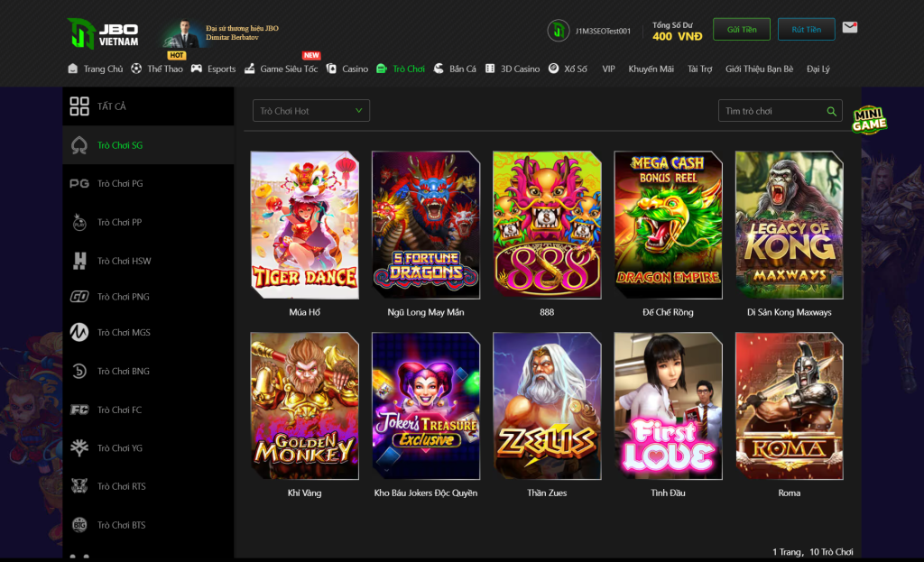The image size is (924, 562).
Task: Click the FC provider logo icon
Action: pyautogui.click(x=79, y=410)
